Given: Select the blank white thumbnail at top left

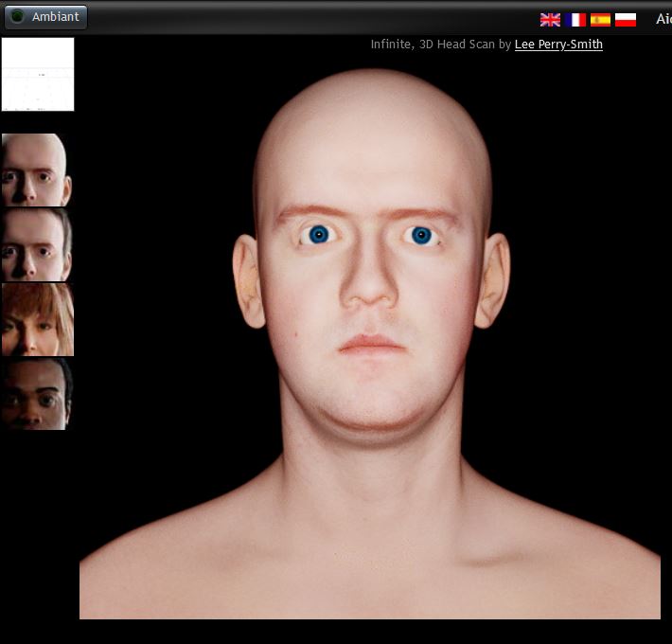Looking at the screenshot, I should point(38,75).
